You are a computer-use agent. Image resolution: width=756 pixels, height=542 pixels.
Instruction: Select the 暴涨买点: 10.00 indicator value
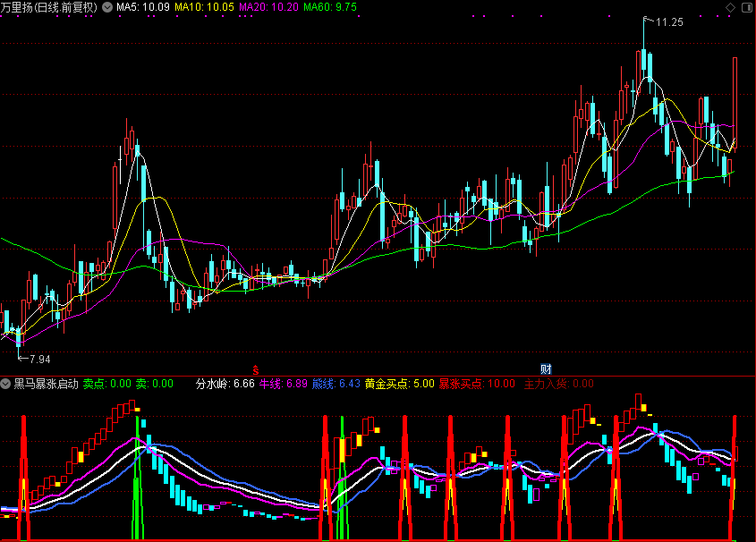(x=477, y=384)
